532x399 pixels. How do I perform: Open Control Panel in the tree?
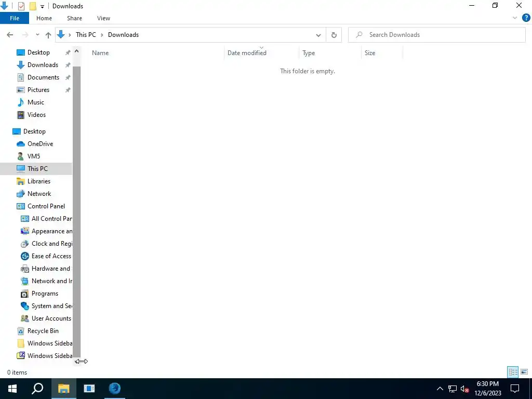click(x=46, y=206)
